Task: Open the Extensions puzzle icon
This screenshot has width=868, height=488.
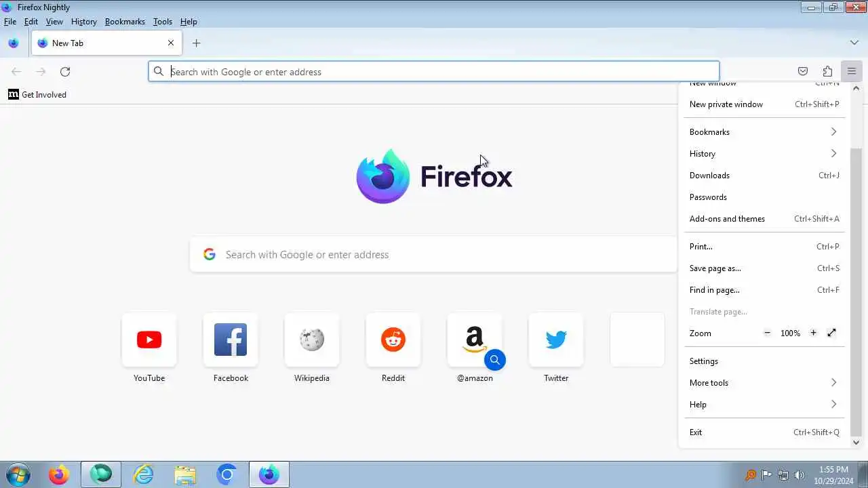Action: coord(827,71)
